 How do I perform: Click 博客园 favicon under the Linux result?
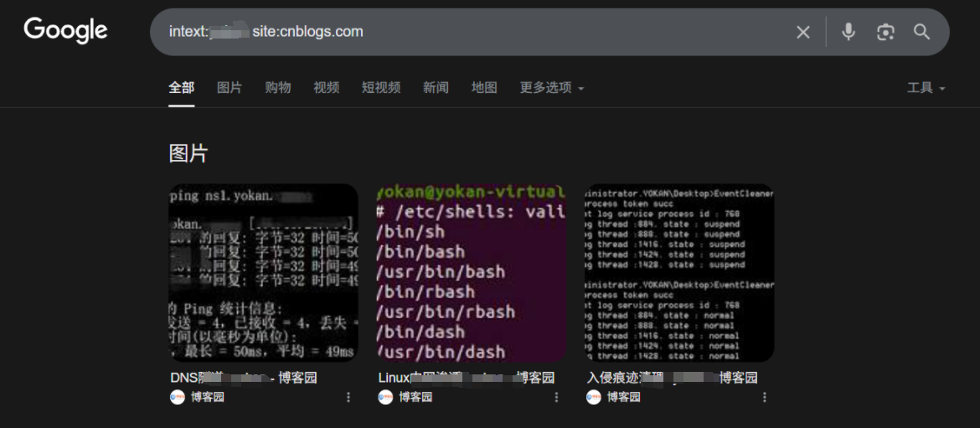[385, 397]
